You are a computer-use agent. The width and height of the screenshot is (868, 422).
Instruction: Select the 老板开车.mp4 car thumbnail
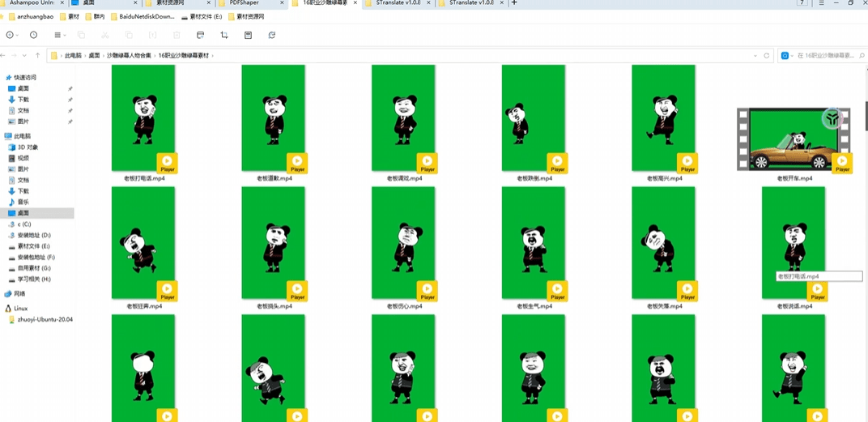click(x=793, y=139)
